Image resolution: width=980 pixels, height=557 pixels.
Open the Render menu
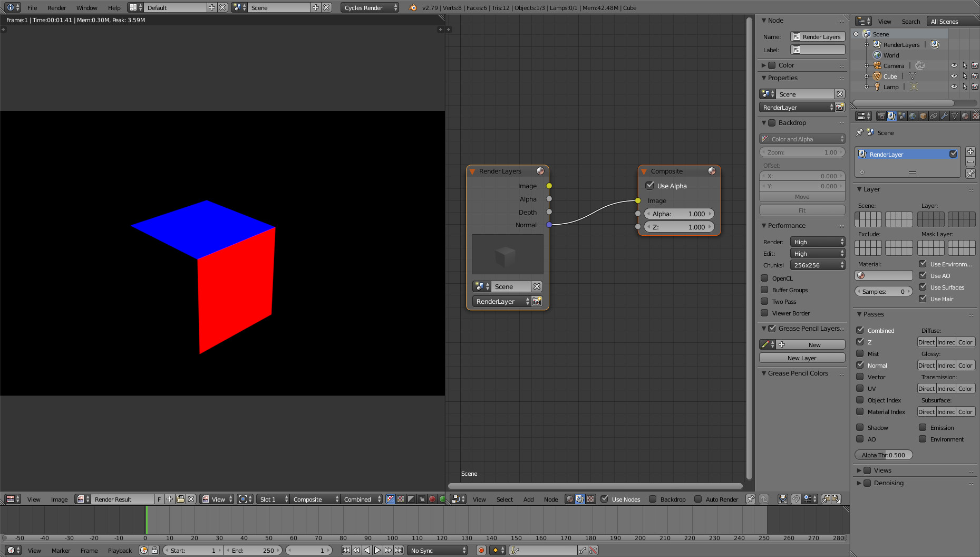[56, 7]
